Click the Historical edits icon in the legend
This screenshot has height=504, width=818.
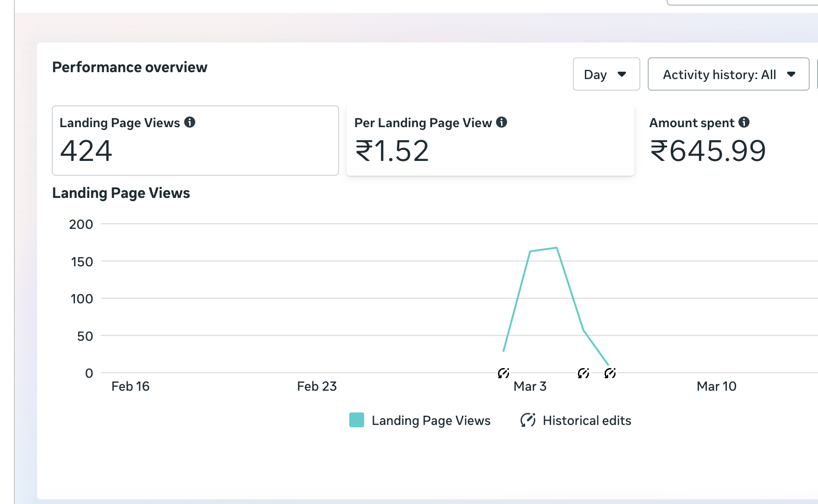(x=528, y=420)
